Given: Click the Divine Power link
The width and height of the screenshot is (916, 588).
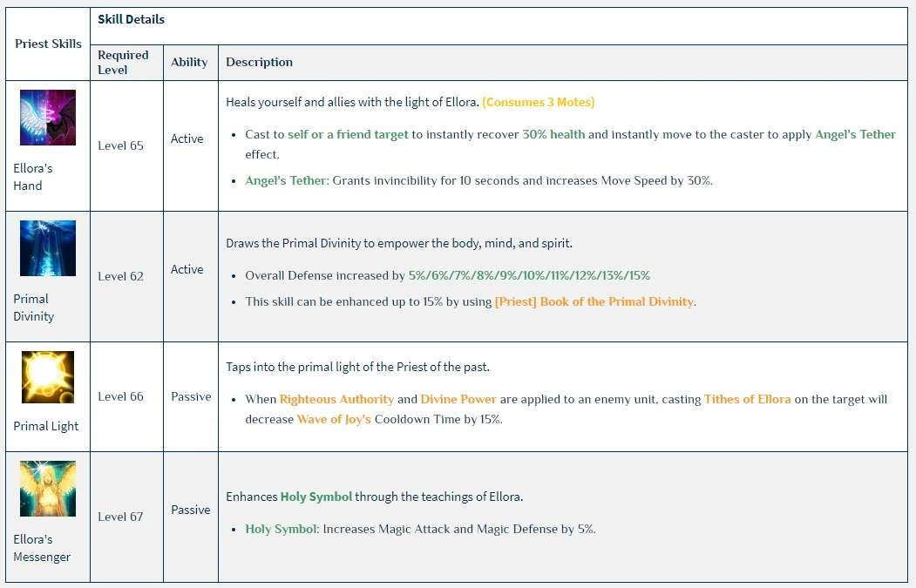Looking at the screenshot, I should pos(458,399).
